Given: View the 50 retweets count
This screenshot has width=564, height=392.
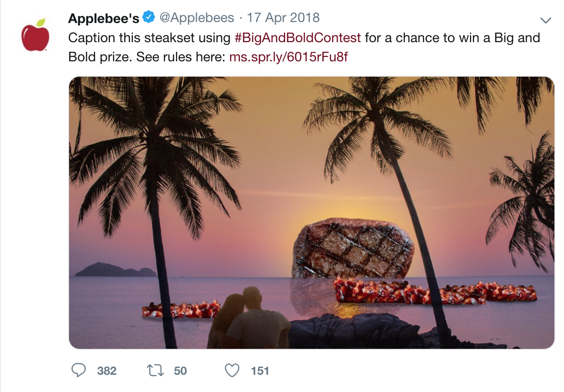Looking at the screenshot, I should 180,371.
